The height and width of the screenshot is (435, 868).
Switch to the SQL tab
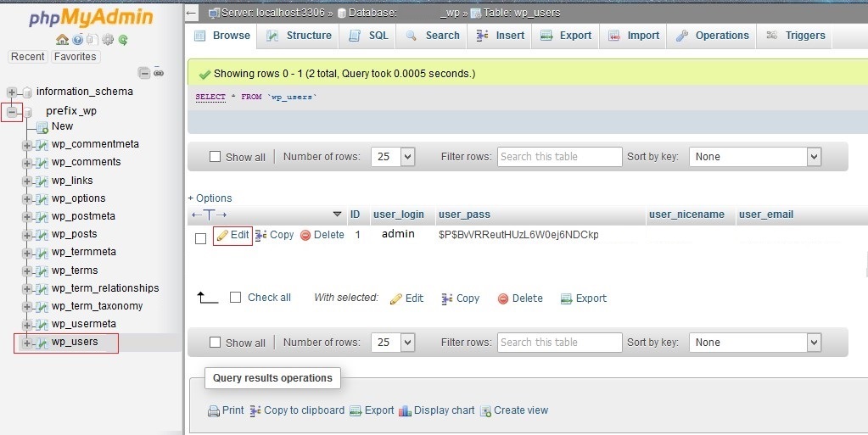pos(368,36)
